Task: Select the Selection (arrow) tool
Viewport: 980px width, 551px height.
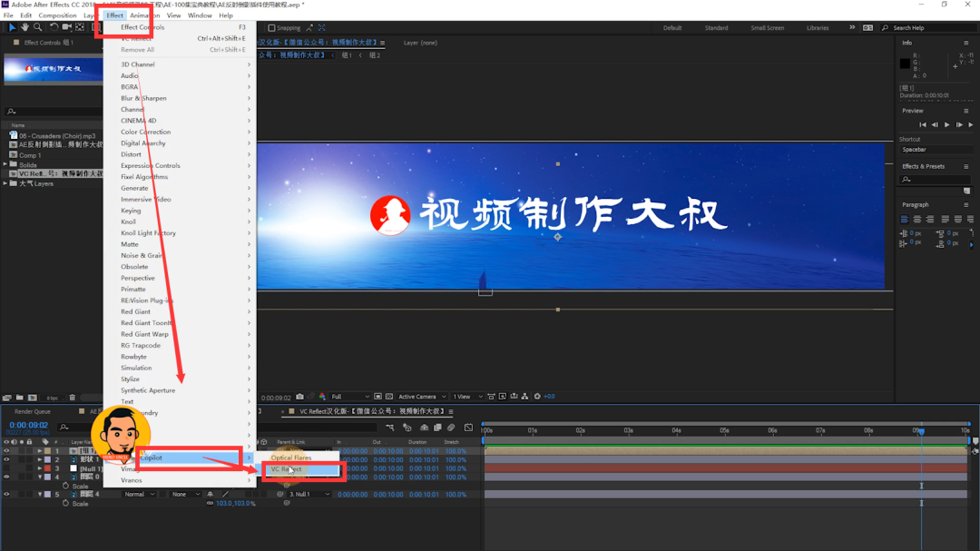Action: pyautogui.click(x=12, y=27)
